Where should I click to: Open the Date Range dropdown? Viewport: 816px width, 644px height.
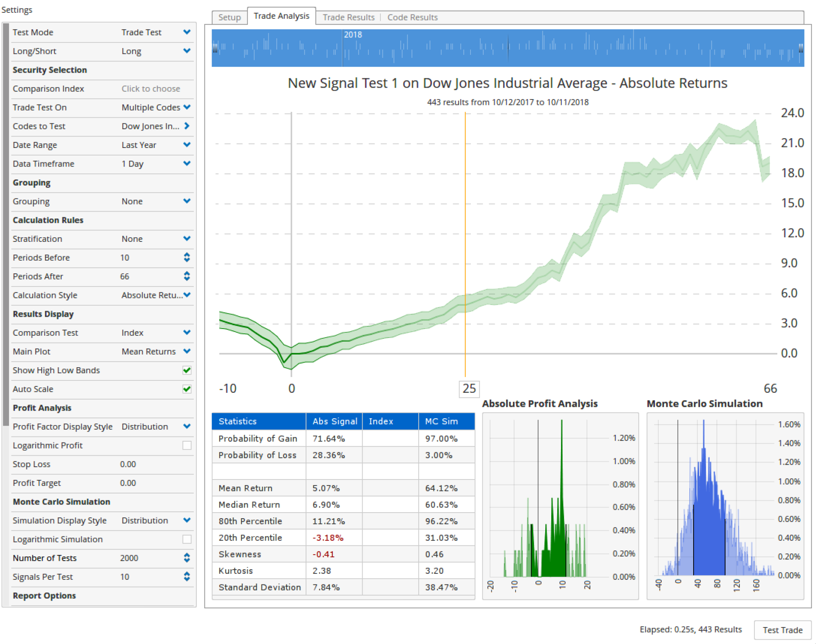(187, 145)
